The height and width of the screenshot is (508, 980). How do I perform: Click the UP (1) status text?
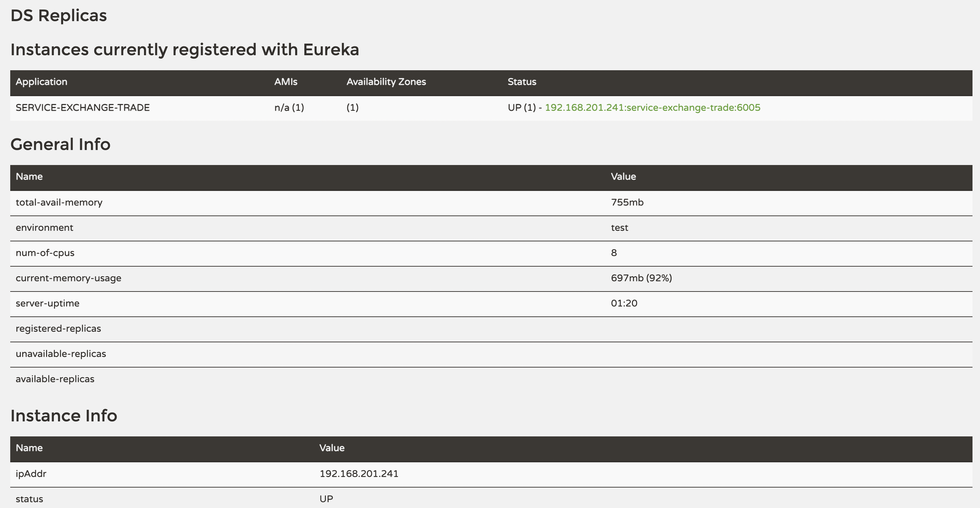pos(522,108)
